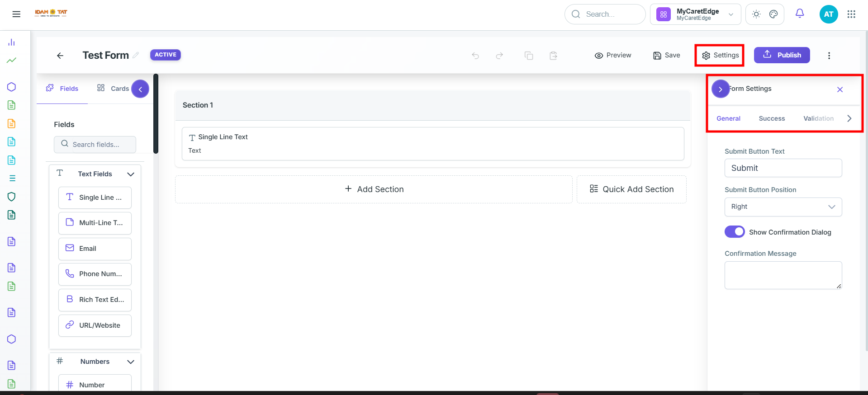The height and width of the screenshot is (395, 868).
Task: Switch to the Success tab
Action: tap(772, 118)
